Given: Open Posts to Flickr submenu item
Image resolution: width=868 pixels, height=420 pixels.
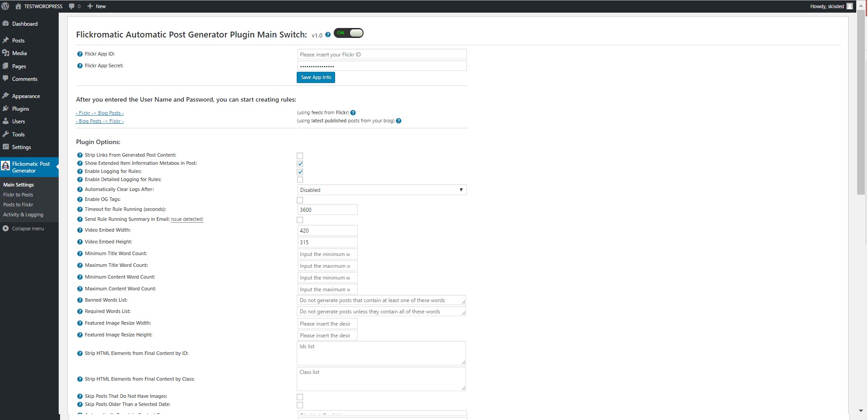Looking at the screenshot, I should pos(18,205).
